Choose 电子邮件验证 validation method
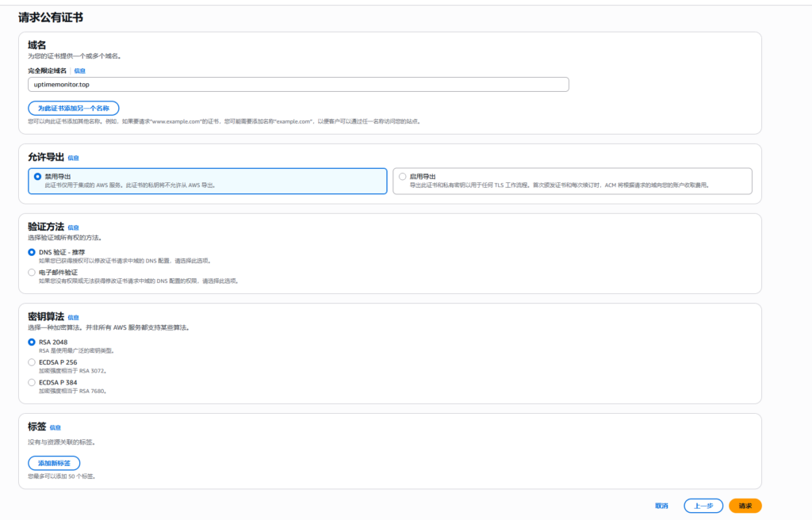The image size is (812, 520). (32, 272)
